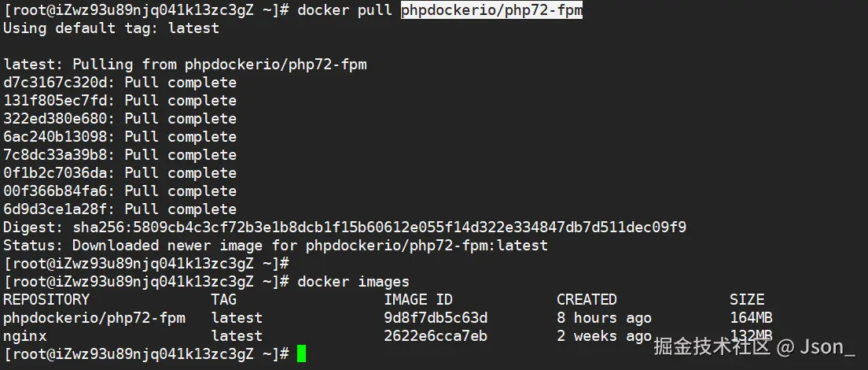Click the 'Status: Downloaded newer image' line

(275, 246)
